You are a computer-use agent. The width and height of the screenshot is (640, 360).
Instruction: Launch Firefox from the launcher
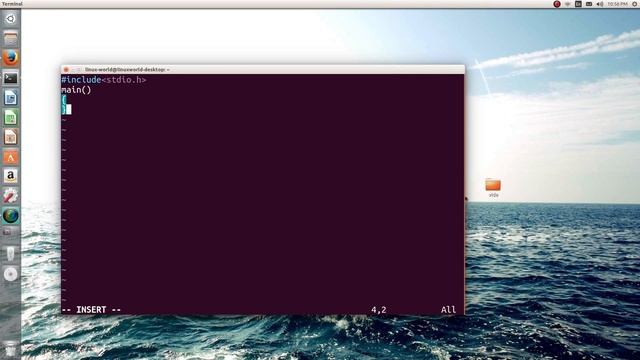[11, 58]
